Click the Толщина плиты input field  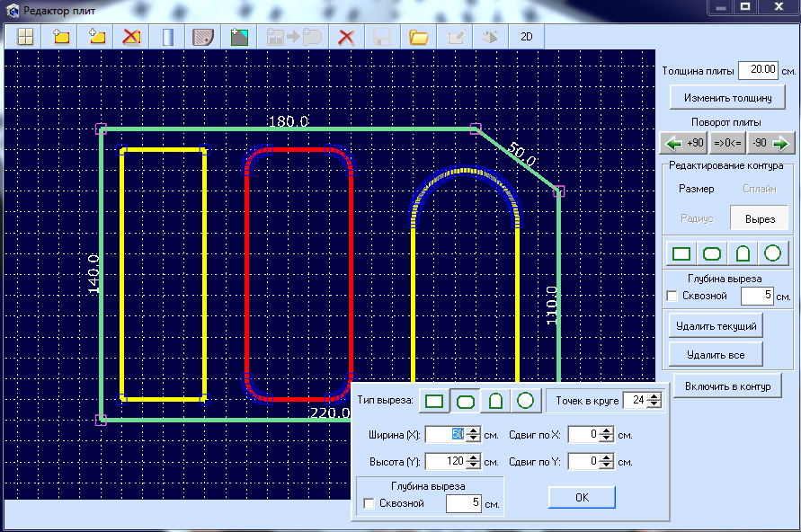[757, 70]
